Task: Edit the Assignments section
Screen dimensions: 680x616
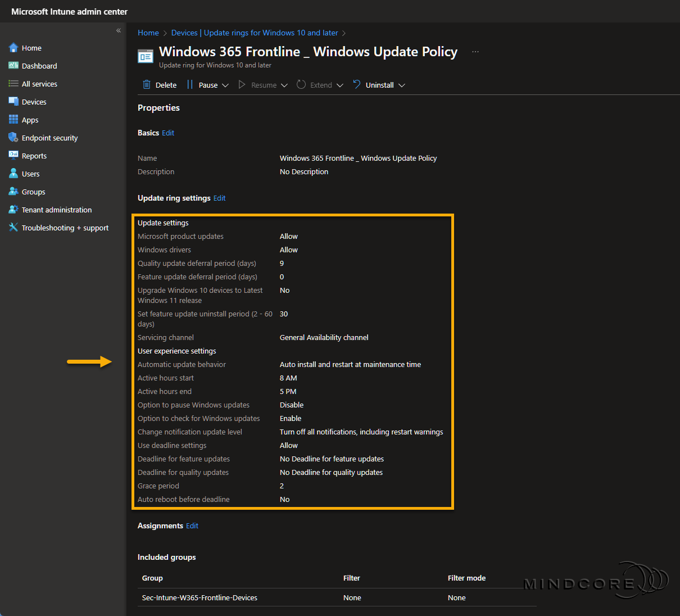Action: point(192,526)
